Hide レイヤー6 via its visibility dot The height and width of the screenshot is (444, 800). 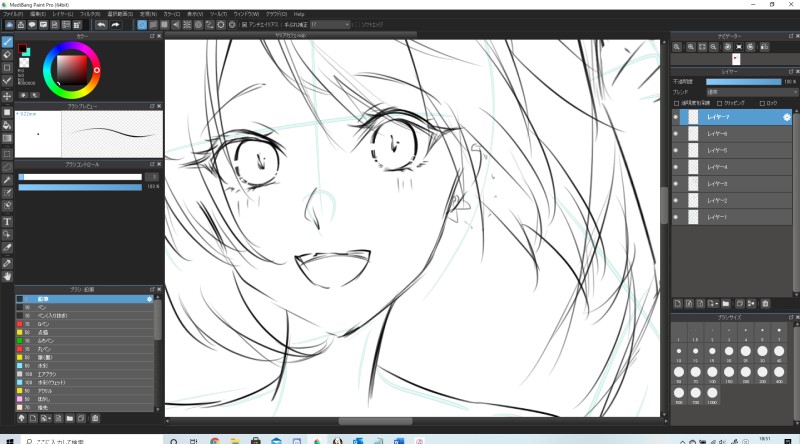click(676, 134)
